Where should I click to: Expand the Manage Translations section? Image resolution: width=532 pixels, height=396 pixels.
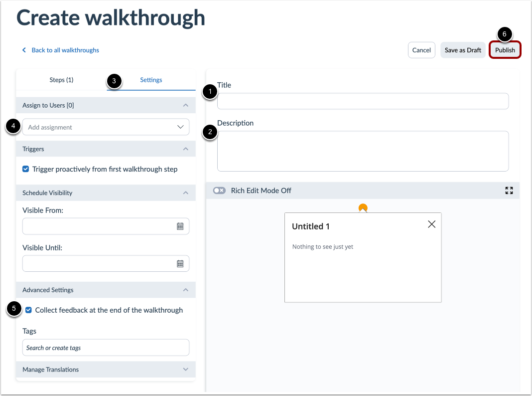coord(185,369)
